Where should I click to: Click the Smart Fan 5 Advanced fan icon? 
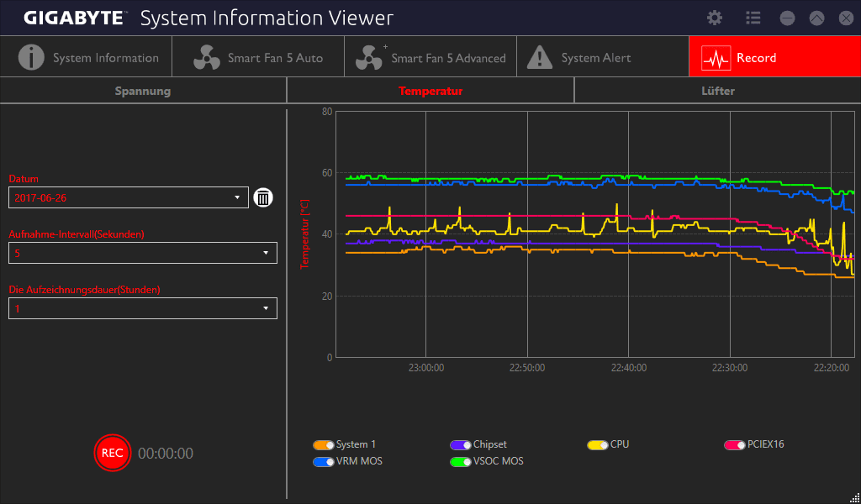[x=368, y=58]
